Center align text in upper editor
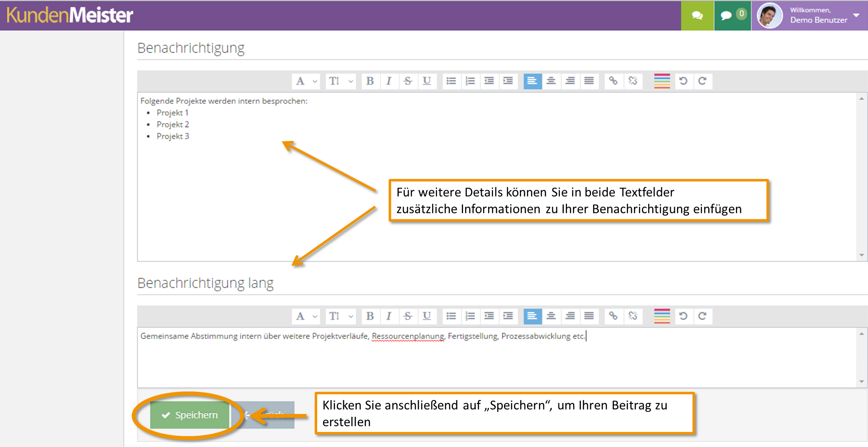 (x=551, y=81)
